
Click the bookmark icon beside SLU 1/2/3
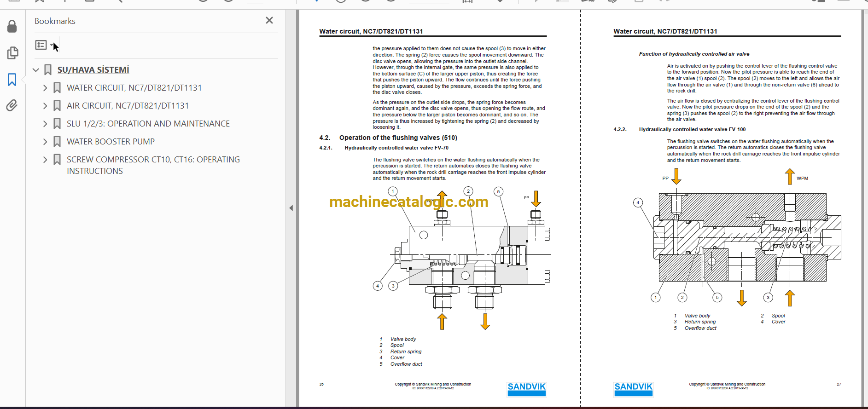pos(57,124)
